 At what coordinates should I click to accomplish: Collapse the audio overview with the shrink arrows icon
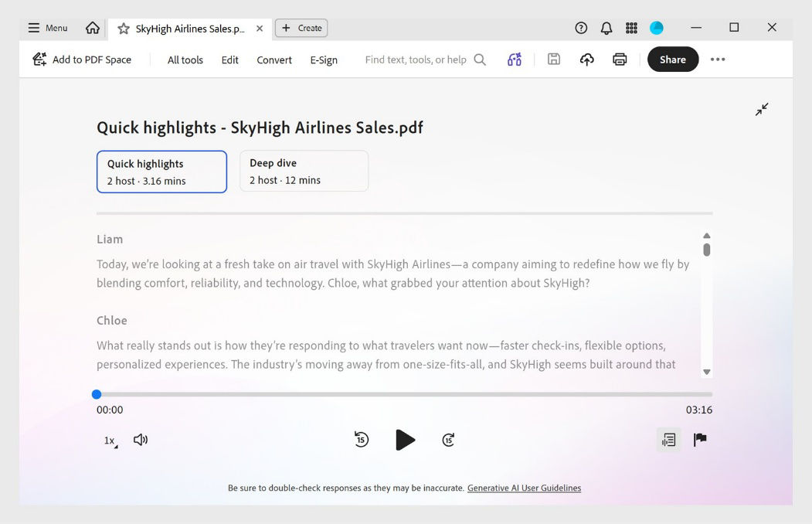(762, 109)
